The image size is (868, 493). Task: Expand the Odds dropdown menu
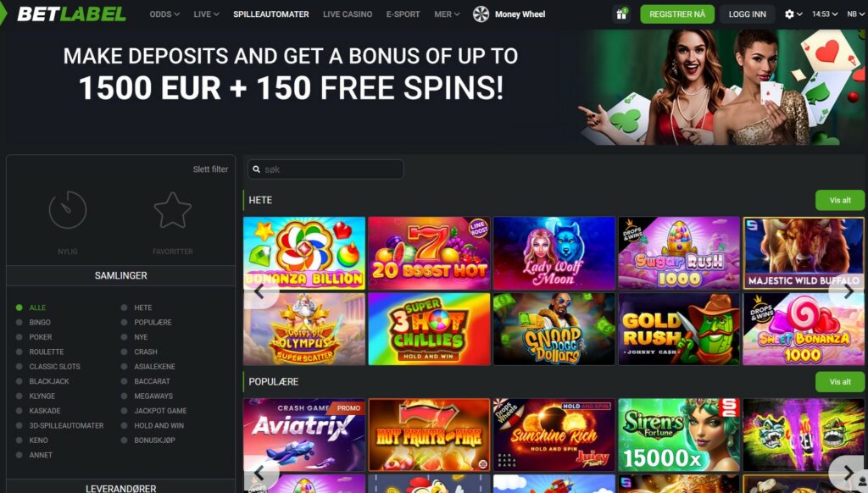coord(164,14)
